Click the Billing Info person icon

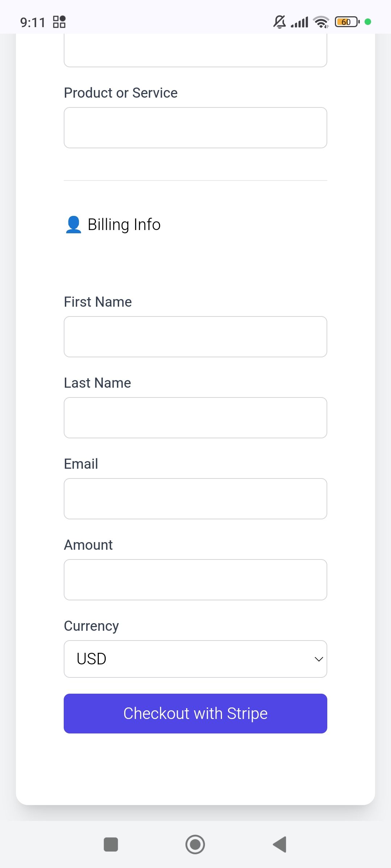point(73,225)
